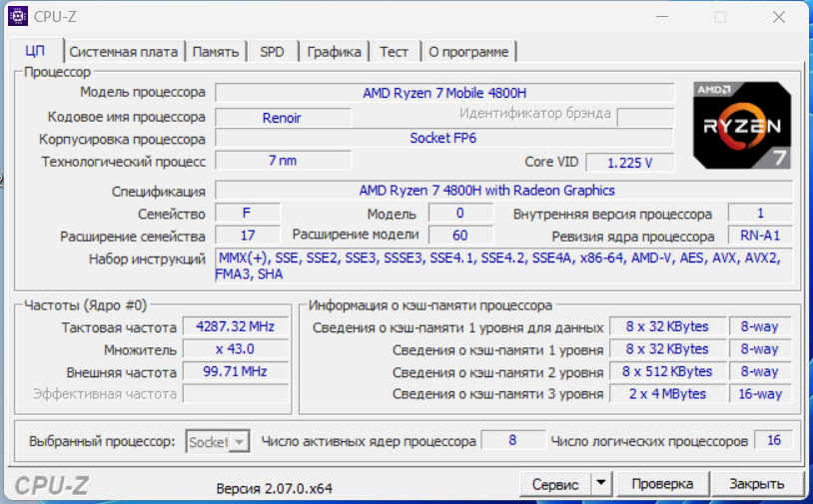The height and width of the screenshot is (504, 813).
Task: Select the SPD tab
Action: coord(272,52)
